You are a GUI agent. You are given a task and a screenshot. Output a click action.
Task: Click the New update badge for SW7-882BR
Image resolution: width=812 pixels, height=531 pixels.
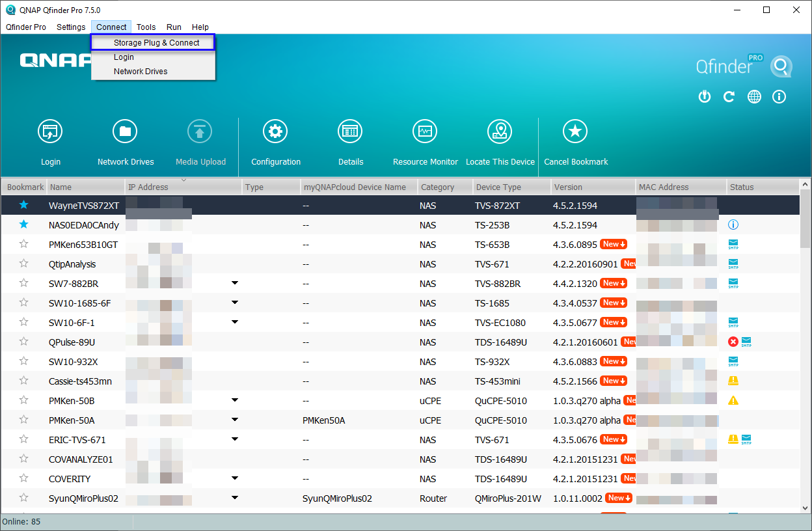click(614, 283)
